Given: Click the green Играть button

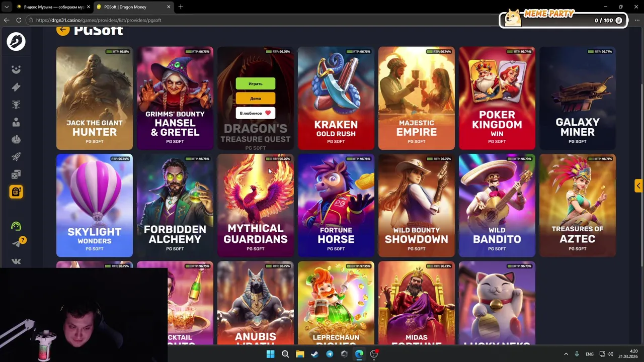Looking at the screenshot, I should [256, 83].
